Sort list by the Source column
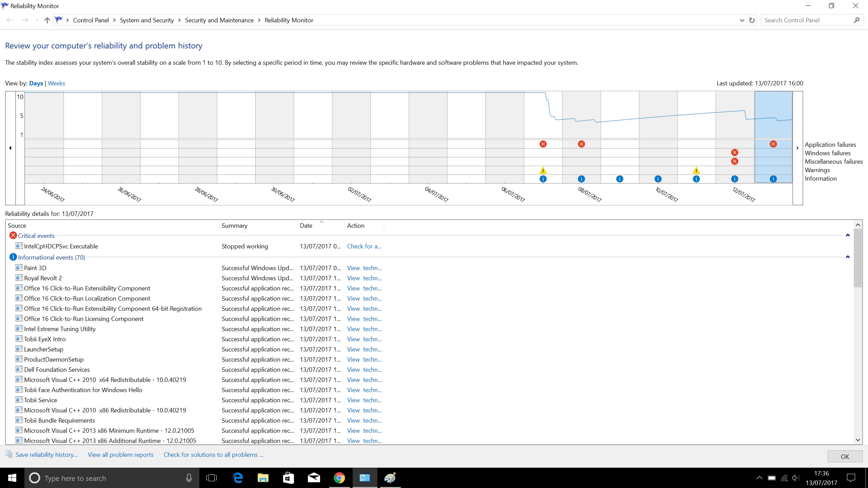 [113, 226]
